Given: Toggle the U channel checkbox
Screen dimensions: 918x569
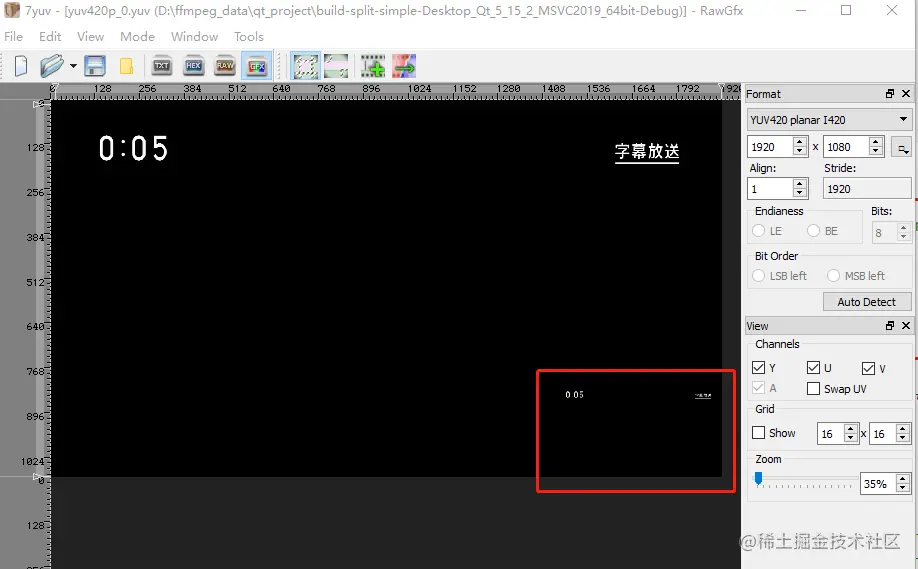Looking at the screenshot, I should pyautogui.click(x=813, y=367).
